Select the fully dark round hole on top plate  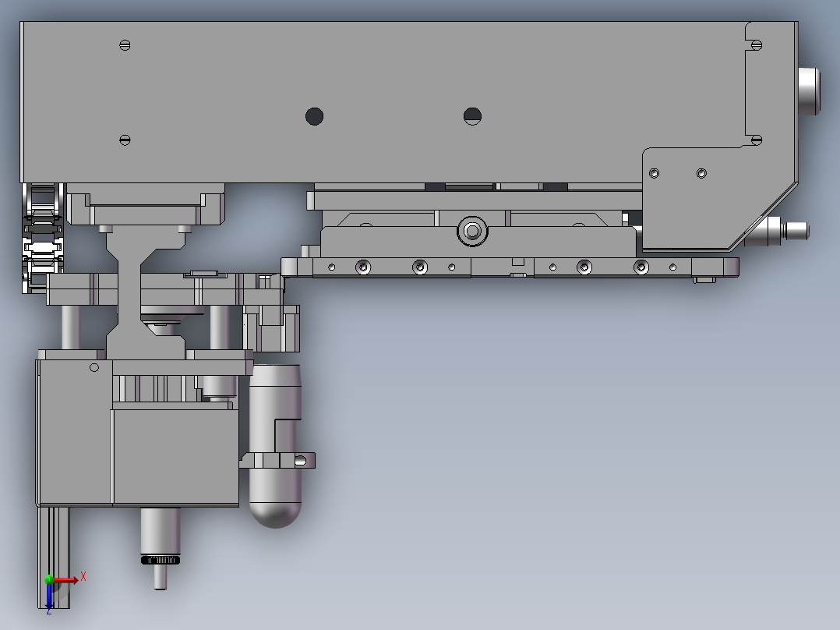point(315,116)
